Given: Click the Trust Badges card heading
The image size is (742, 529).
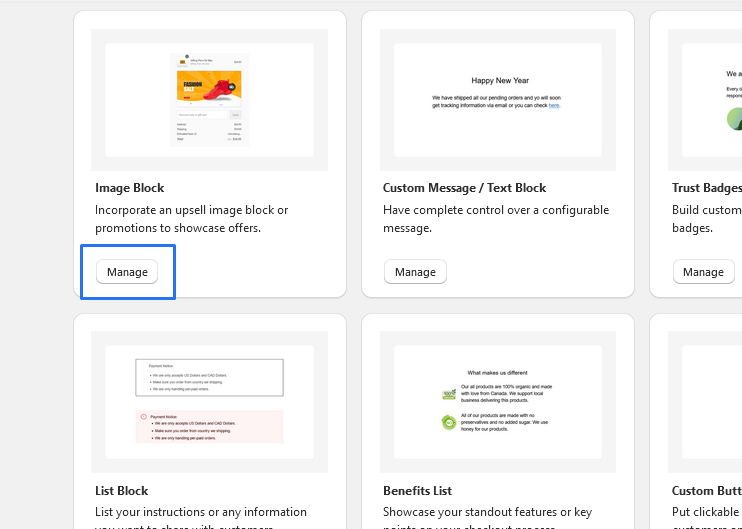Looking at the screenshot, I should coord(706,188).
